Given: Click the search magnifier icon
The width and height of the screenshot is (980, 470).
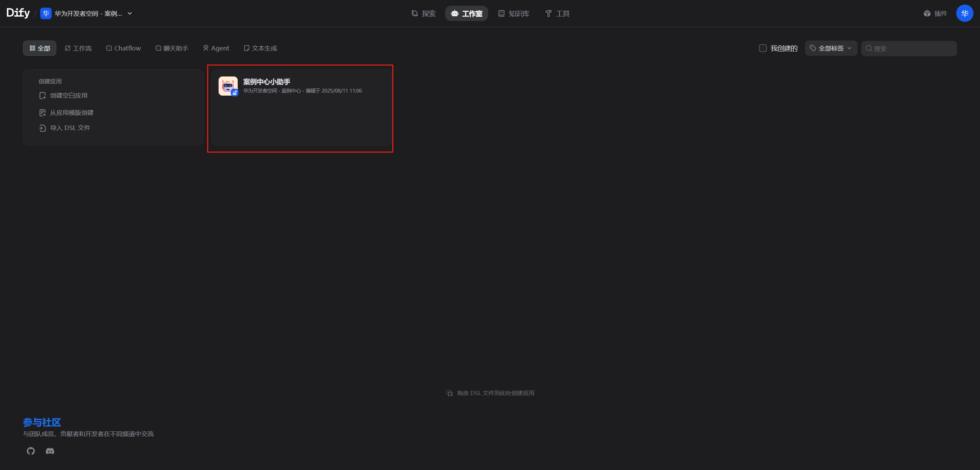Looking at the screenshot, I should 869,49.
